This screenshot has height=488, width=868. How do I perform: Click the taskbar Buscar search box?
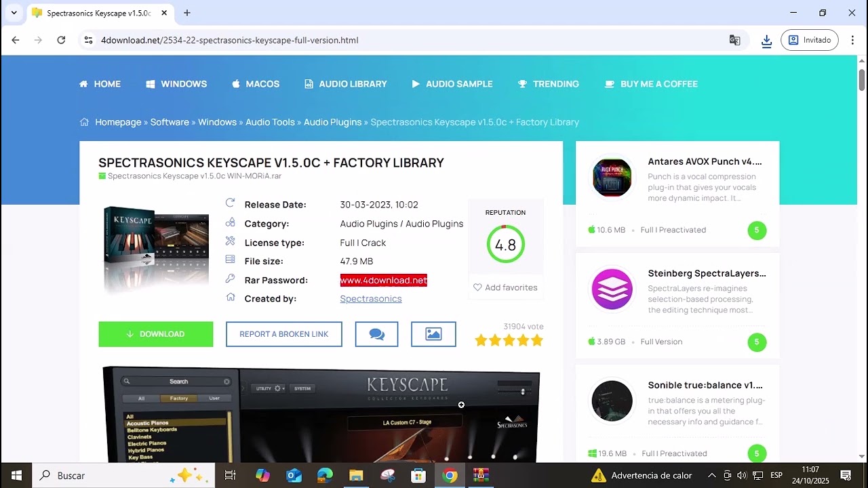[x=123, y=475]
